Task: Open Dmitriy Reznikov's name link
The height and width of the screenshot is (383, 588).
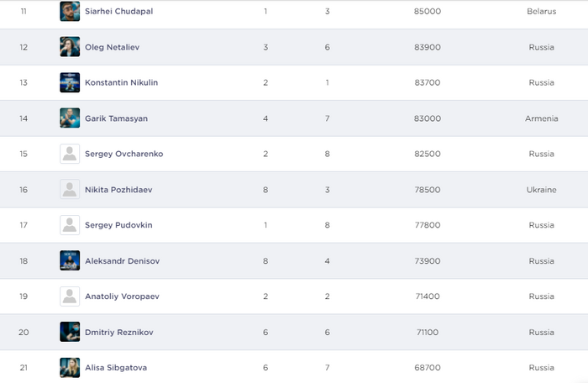Action: pyautogui.click(x=118, y=333)
